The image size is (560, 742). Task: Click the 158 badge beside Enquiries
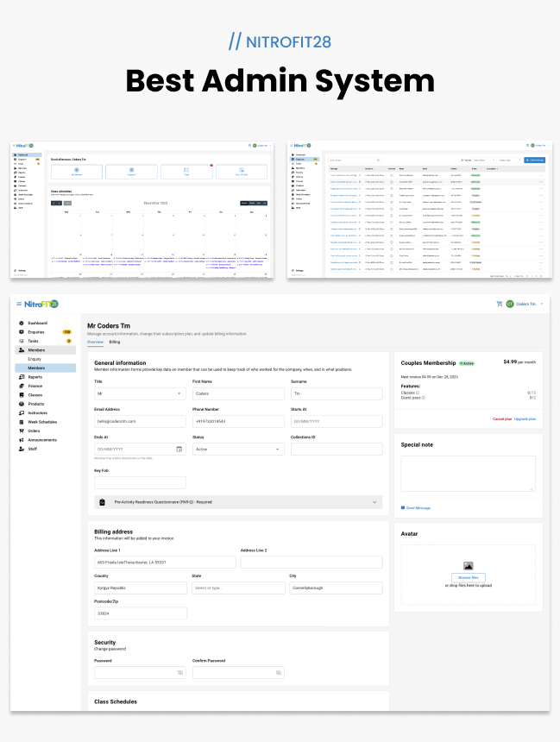(x=67, y=332)
